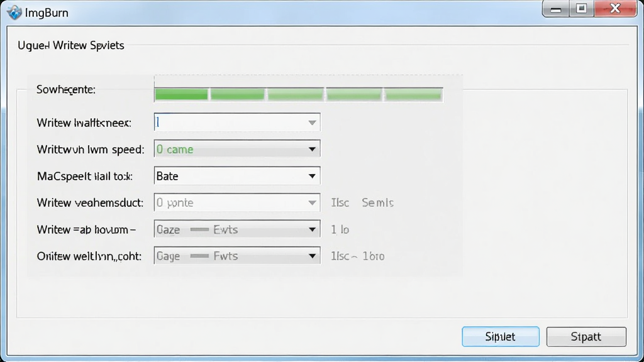The image size is (644, 362).
Task: Maximize the ImgBurn window
Action: point(581,9)
